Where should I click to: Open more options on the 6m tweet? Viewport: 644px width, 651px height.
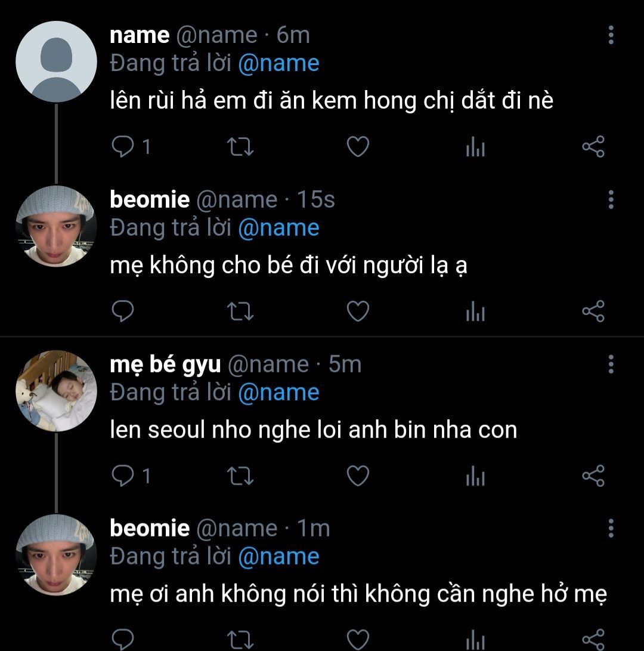pyautogui.click(x=611, y=36)
